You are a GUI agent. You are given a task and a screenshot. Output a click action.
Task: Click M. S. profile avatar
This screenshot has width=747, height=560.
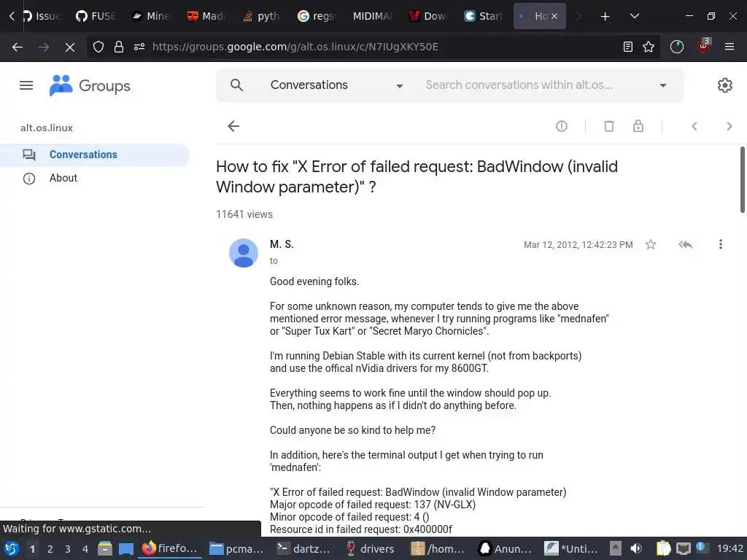(244, 253)
